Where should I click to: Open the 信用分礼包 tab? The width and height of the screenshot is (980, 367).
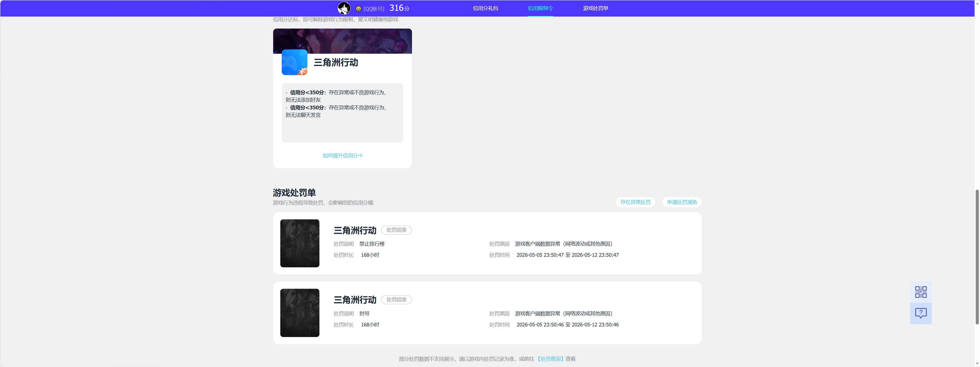(485, 8)
